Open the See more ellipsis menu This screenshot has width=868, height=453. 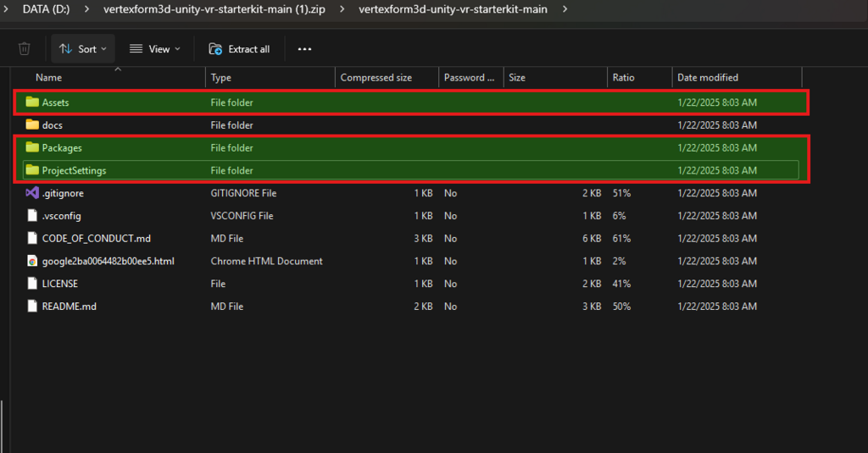point(305,49)
